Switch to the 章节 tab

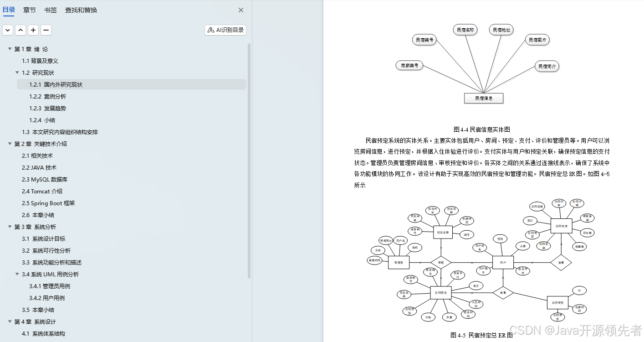(29, 10)
